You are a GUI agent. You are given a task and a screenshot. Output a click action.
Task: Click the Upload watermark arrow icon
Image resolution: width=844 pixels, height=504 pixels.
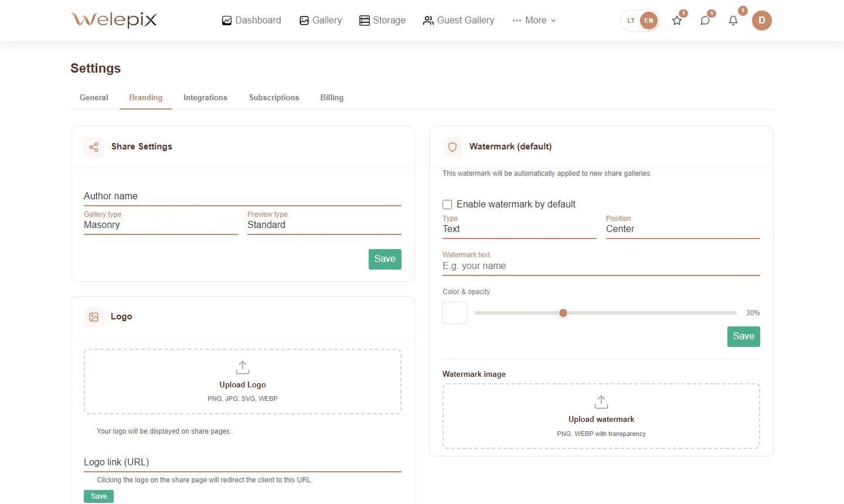click(601, 402)
